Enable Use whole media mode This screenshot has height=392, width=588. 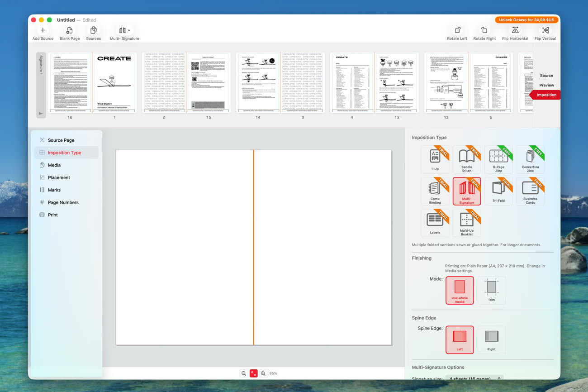pos(460,290)
